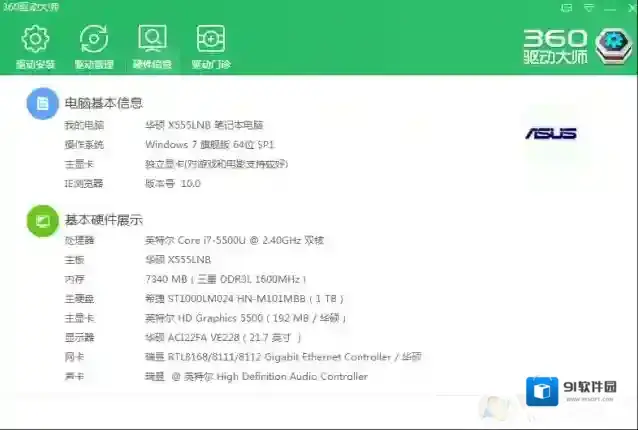
Task: Click the 7340 MB memory entry
Action: point(225,280)
